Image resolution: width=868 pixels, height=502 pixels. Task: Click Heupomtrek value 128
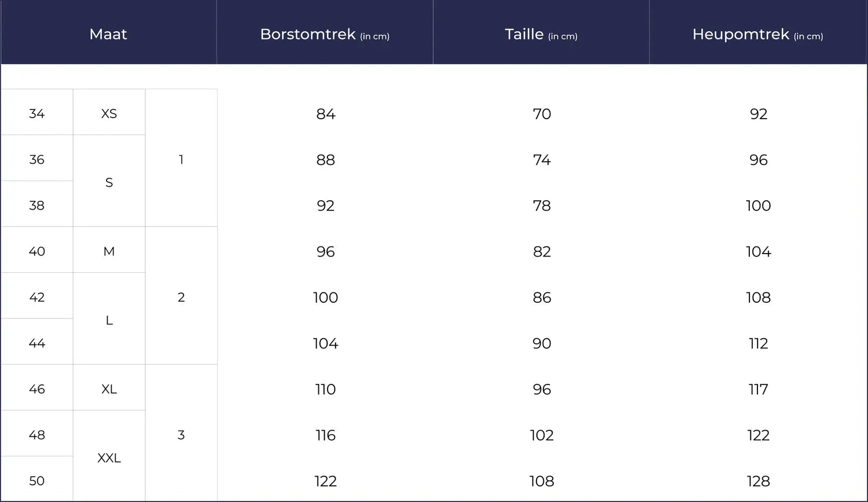pyautogui.click(x=758, y=481)
